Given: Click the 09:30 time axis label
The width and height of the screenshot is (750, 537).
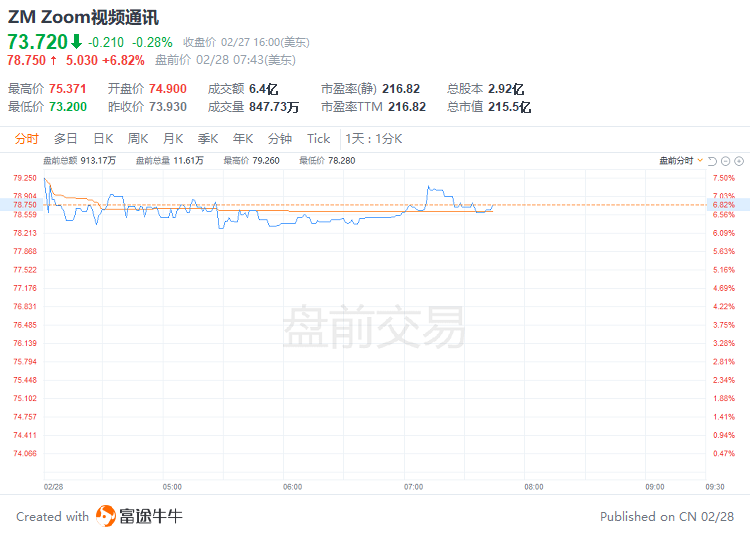Looking at the screenshot, I should click(x=715, y=487).
